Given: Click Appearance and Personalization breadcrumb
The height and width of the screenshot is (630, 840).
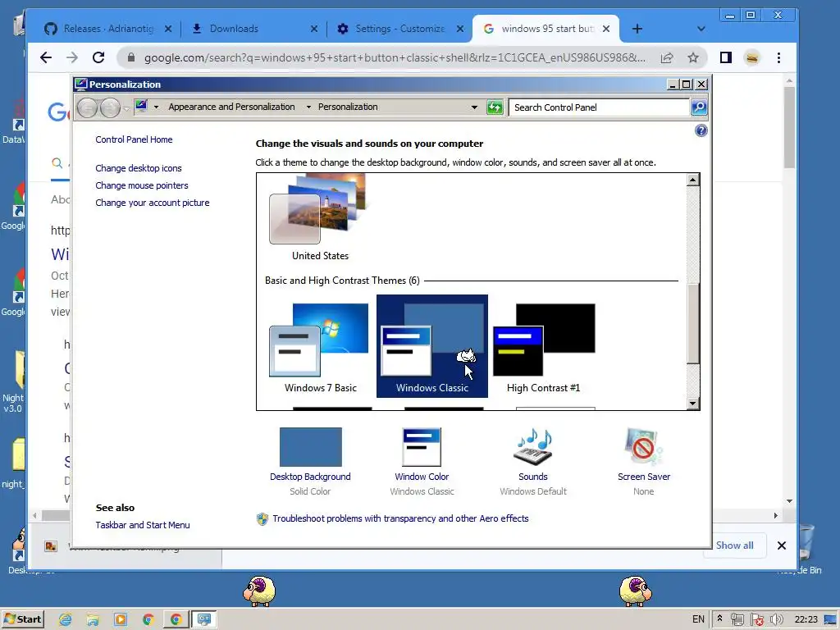Looking at the screenshot, I should (x=231, y=107).
